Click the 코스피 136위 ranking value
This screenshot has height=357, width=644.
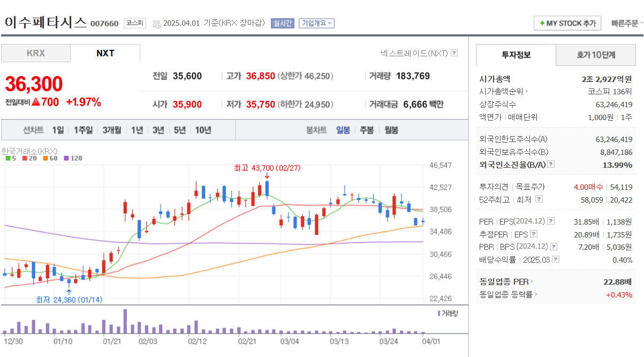(610, 92)
